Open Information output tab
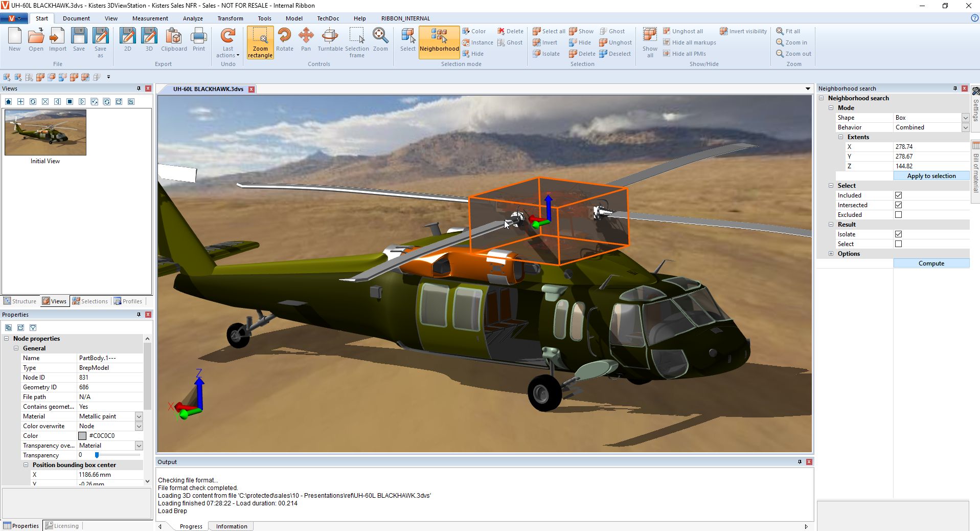The width and height of the screenshot is (980, 531). click(x=232, y=526)
